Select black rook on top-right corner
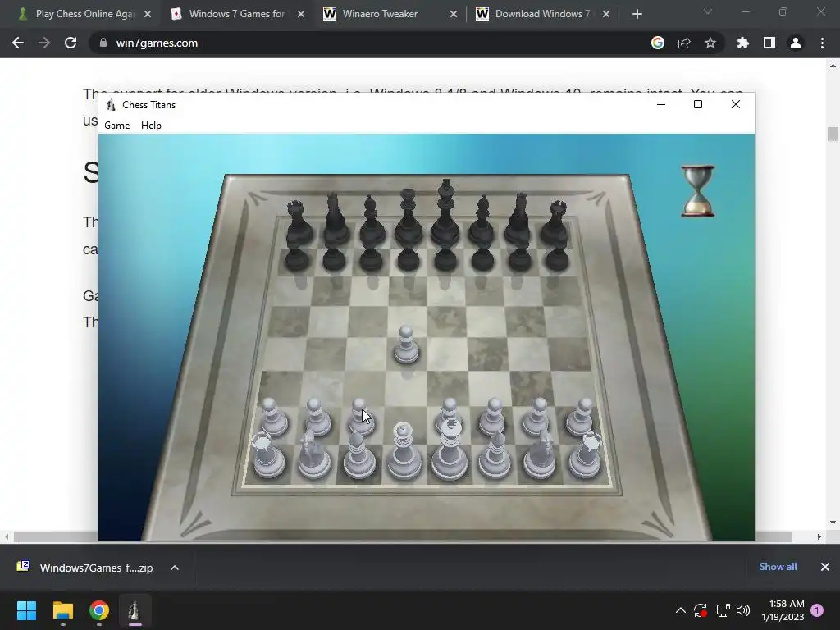The image size is (840, 630). (555, 223)
